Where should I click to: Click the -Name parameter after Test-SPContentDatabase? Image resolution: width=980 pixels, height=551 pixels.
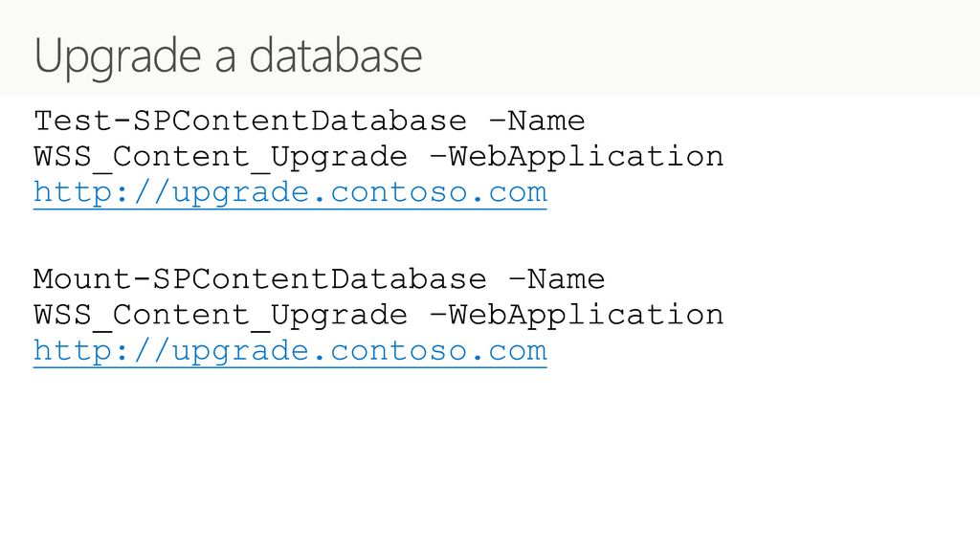point(538,121)
